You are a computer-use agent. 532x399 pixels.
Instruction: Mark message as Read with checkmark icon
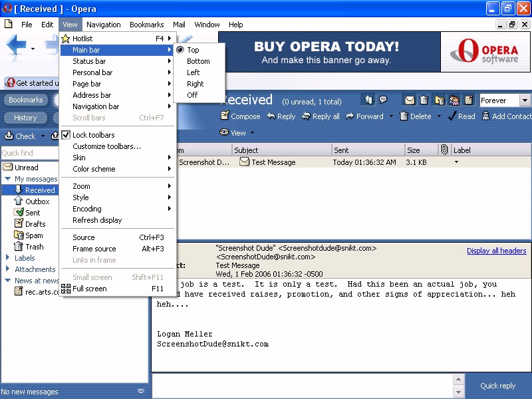[452, 116]
